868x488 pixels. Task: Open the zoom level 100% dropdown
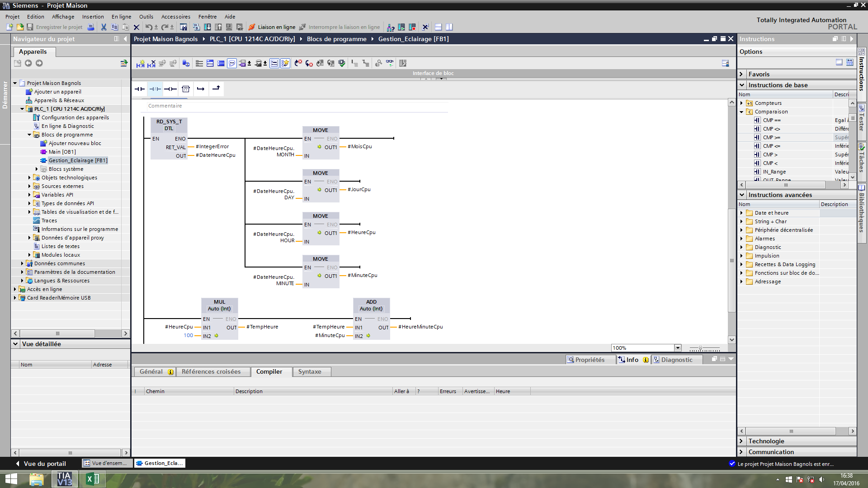[677, 348]
